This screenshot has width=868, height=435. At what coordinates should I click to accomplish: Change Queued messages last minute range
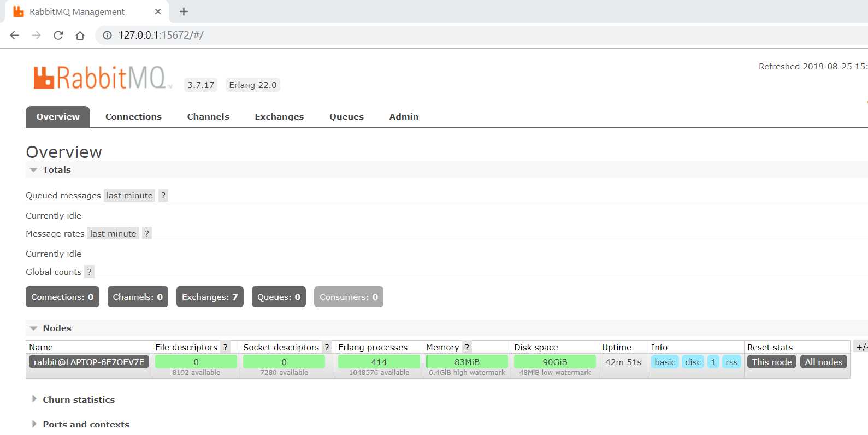click(x=129, y=195)
